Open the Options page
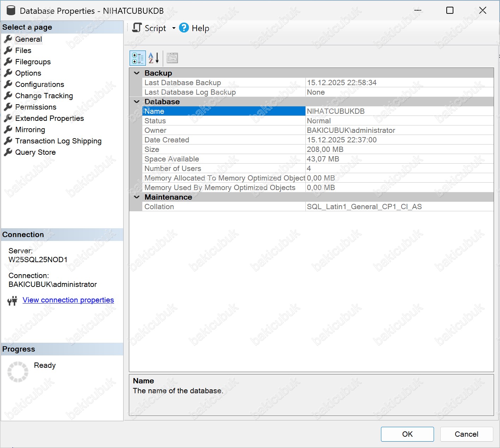The image size is (500, 448). (28, 73)
